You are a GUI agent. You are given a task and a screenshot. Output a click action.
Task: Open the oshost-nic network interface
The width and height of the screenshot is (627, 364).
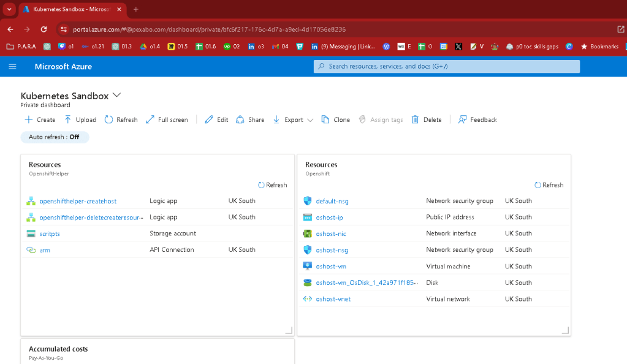coord(331,233)
